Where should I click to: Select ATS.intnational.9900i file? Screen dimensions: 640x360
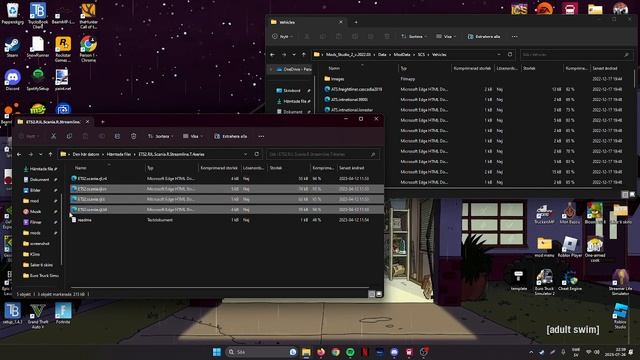click(349, 100)
